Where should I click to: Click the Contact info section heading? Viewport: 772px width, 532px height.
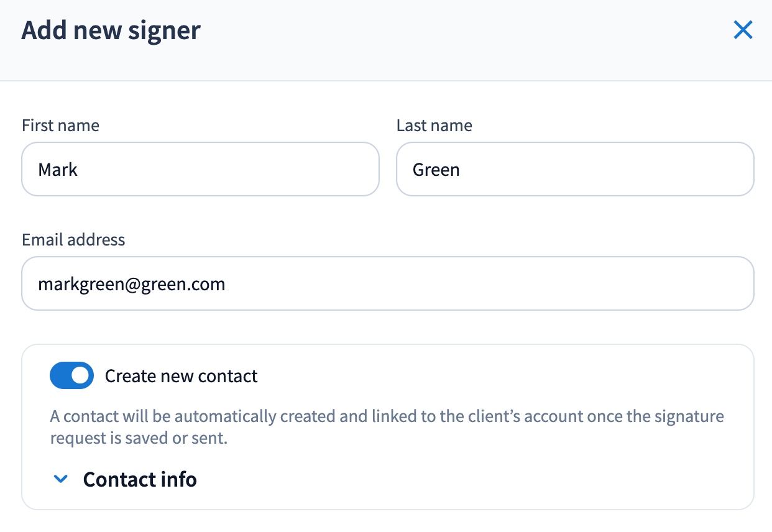click(140, 479)
